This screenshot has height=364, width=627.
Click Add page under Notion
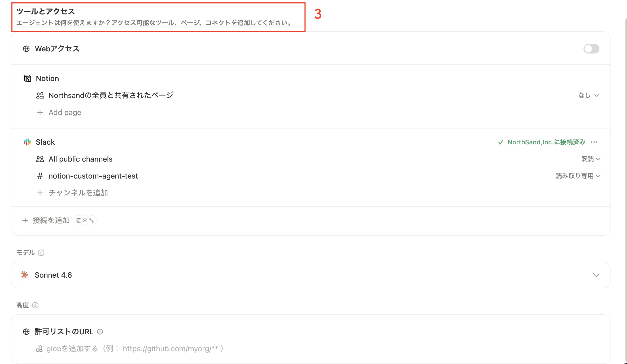(x=65, y=112)
